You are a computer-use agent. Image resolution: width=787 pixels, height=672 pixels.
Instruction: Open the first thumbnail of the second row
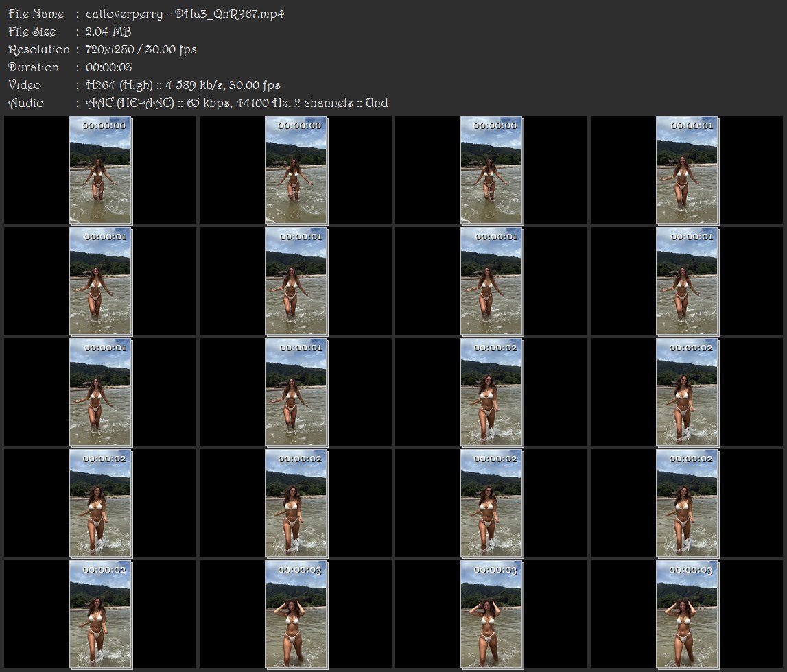(x=100, y=281)
